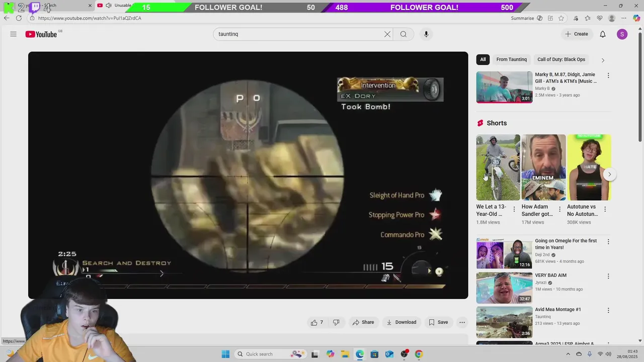Add page to favourites star
The height and width of the screenshot is (362, 644).
(561, 18)
